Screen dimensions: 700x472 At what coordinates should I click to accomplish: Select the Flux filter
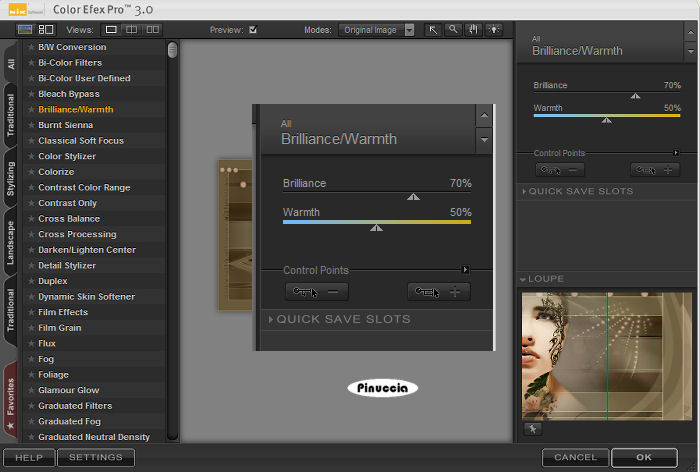click(47, 343)
